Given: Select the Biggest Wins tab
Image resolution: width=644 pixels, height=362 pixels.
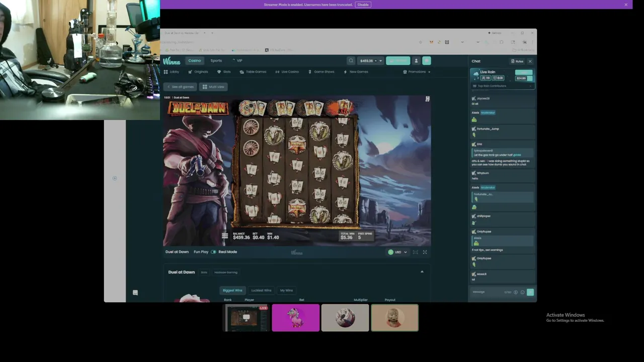Looking at the screenshot, I should (232, 290).
